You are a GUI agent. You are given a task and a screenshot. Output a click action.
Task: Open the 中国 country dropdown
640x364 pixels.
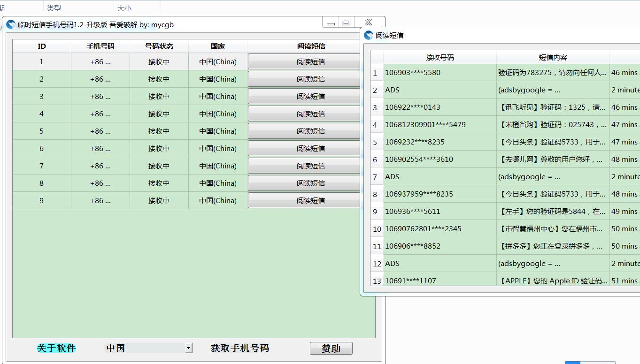[188, 348]
